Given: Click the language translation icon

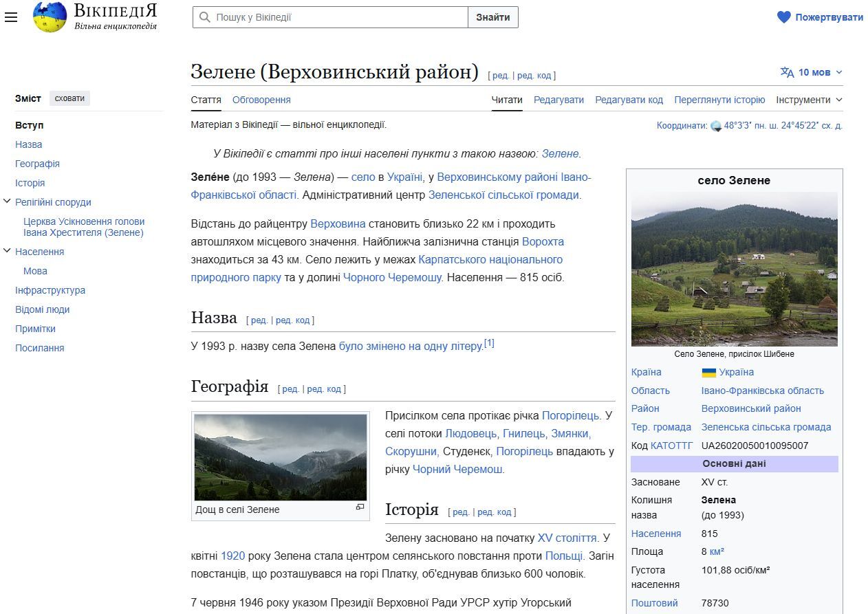Looking at the screenshot, I should pyautogui.click(x=787, y=72).
